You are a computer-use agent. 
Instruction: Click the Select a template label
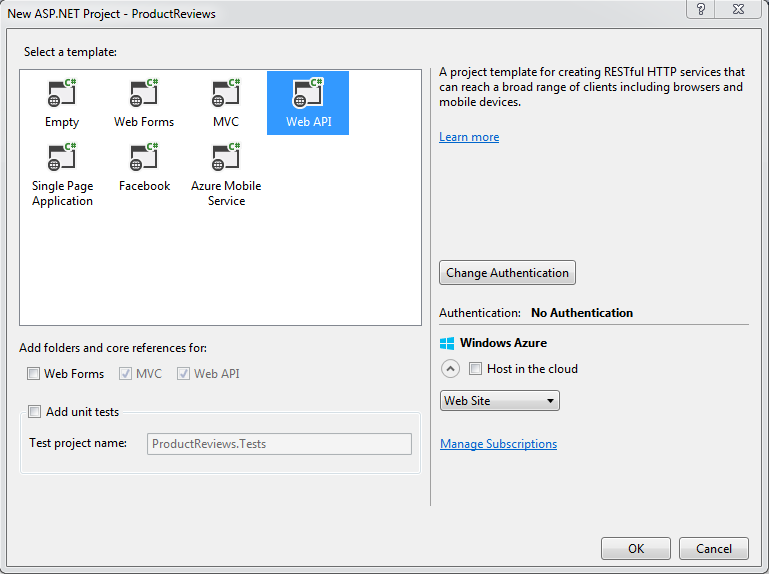click(x=70, y=52)
